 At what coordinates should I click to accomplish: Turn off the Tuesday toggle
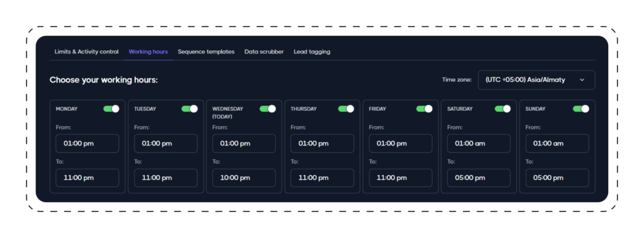click(190, 108)
